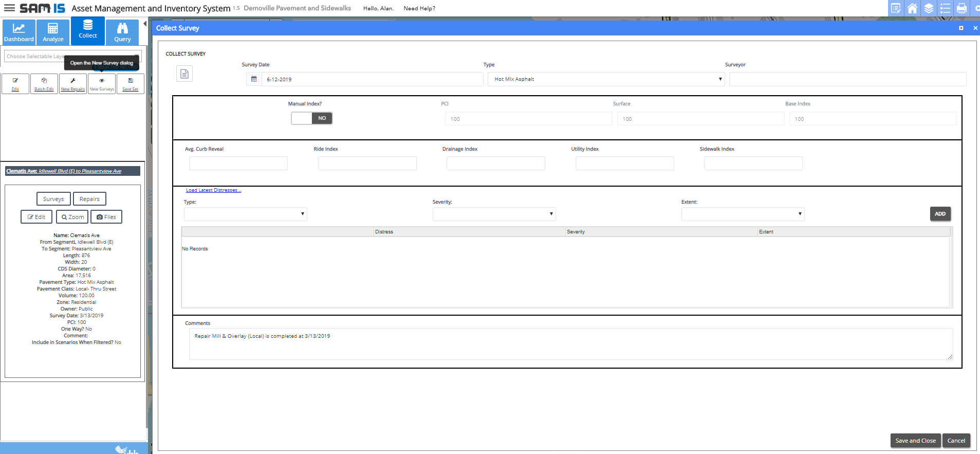Open the distress Severity dropdown
The width and height of the screenshot is (980, 454).
[494, 214]
